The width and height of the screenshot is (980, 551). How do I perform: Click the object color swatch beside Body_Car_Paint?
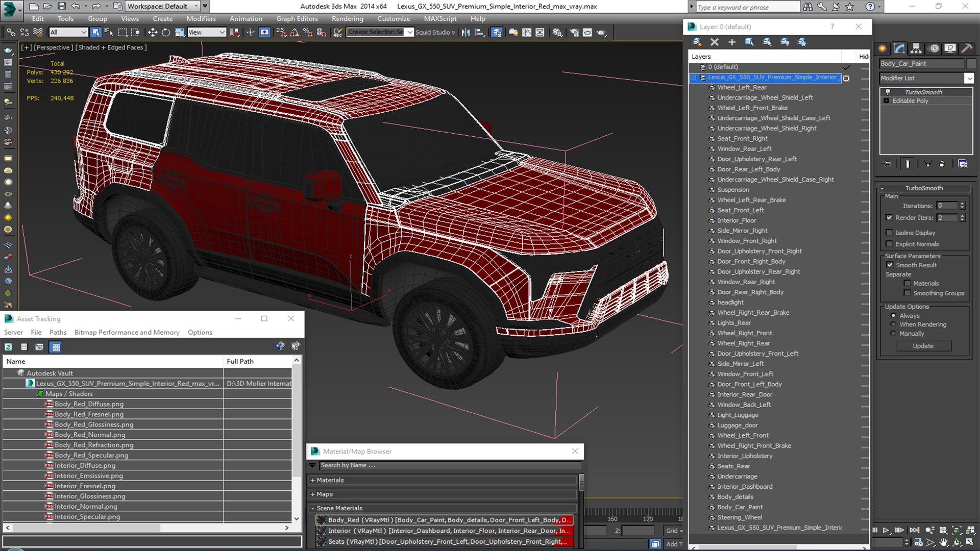tap(971, 63)
